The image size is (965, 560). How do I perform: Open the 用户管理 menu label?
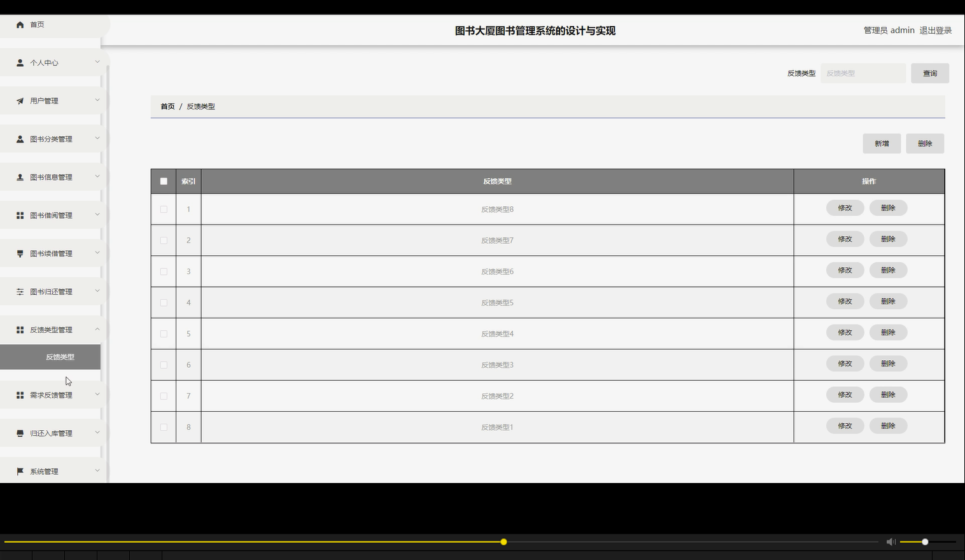tap(44, 101)
